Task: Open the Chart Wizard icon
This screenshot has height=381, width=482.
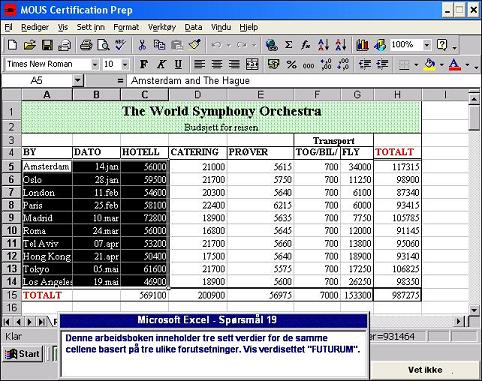Action: [x=362, y=45]
